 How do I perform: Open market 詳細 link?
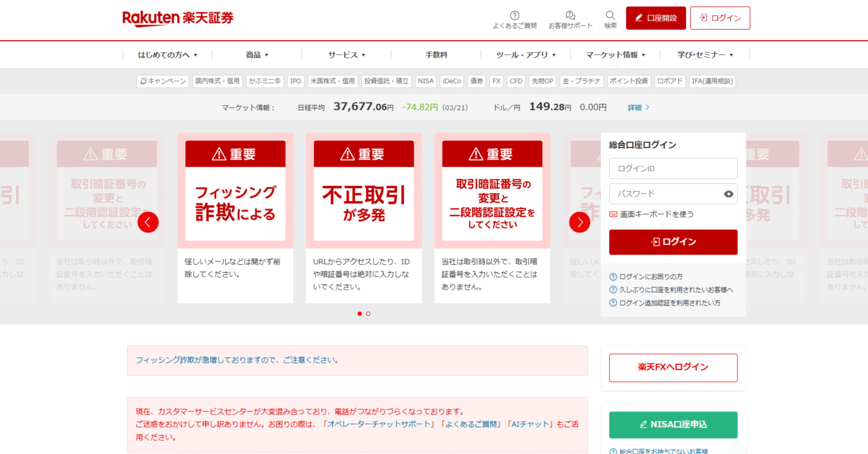point(638,107)
